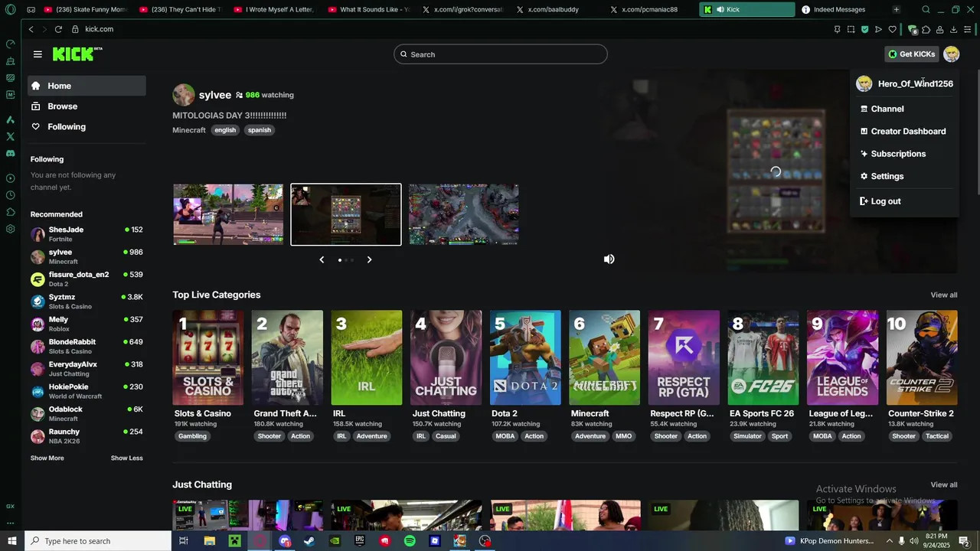The image size is (980, 551).
Task: Click the user avatar at top right
Action: [951, 54]
